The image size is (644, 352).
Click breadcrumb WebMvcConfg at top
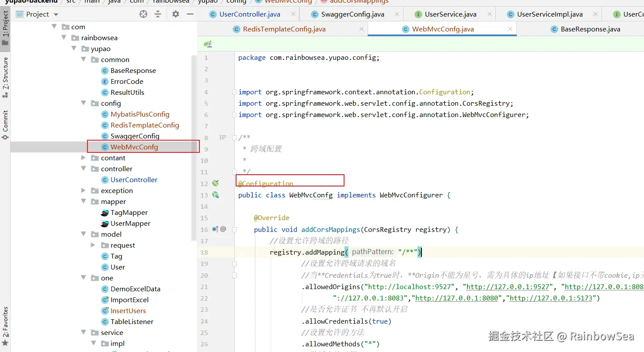288,2
